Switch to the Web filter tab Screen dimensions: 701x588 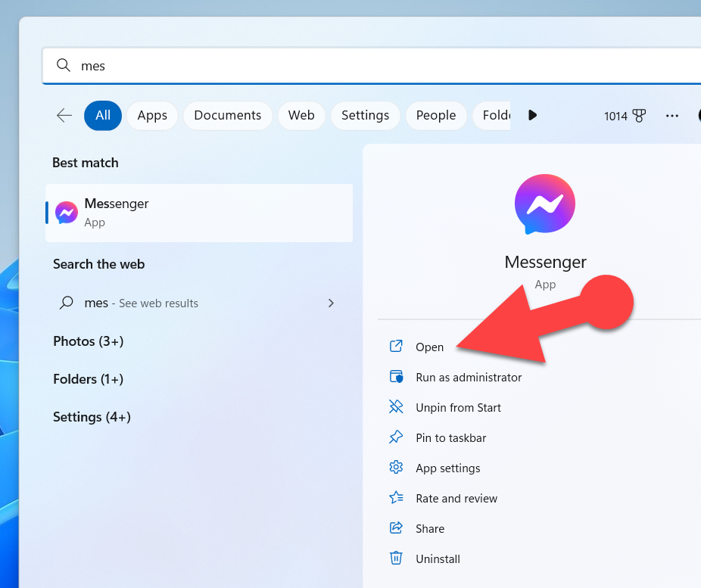(301, 115)
